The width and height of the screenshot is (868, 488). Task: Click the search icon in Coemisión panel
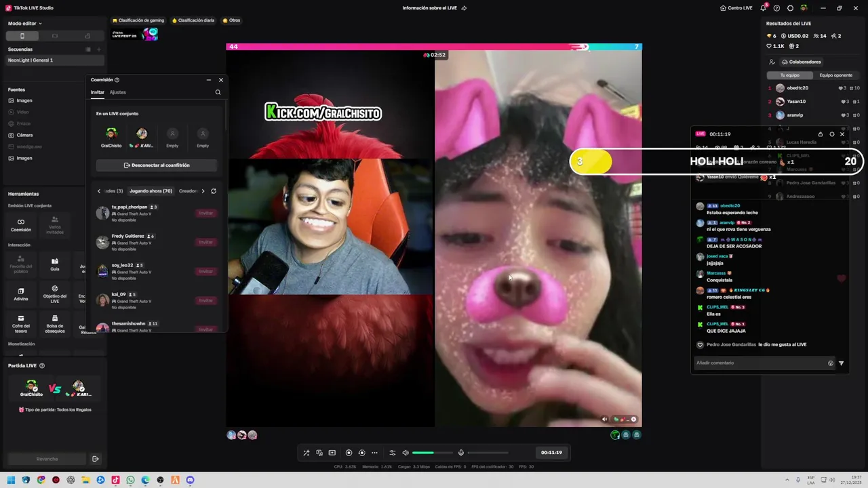[x=218, y=92]
